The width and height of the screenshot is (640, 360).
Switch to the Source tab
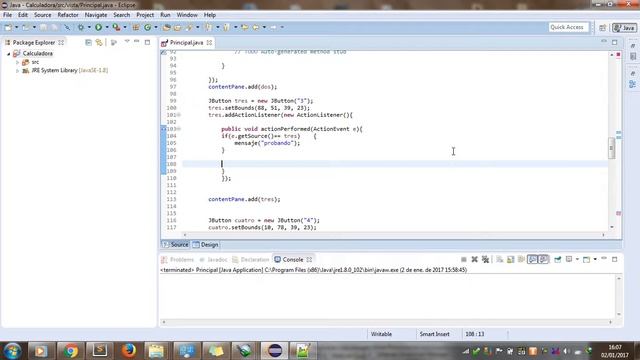click(x=176, y=245)
